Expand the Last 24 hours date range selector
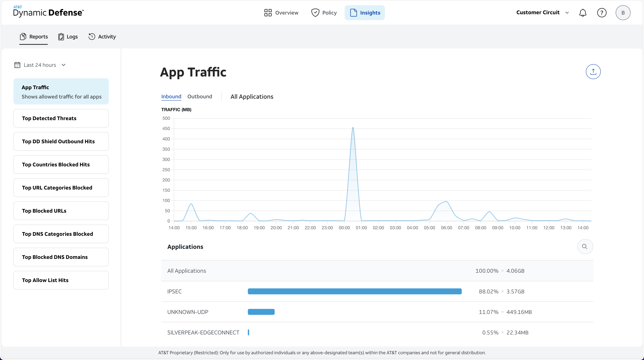This screenshot has width=644, height=360. (40, 65)
